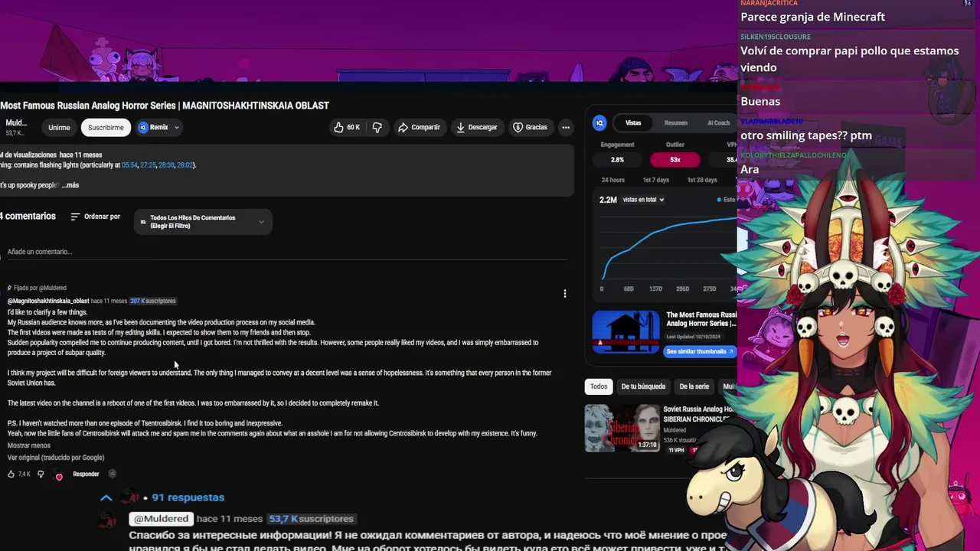Click the IQ logo in the stats panel
Image resolution: width=980 pixels, height=551 pixels.
(599, 122)
